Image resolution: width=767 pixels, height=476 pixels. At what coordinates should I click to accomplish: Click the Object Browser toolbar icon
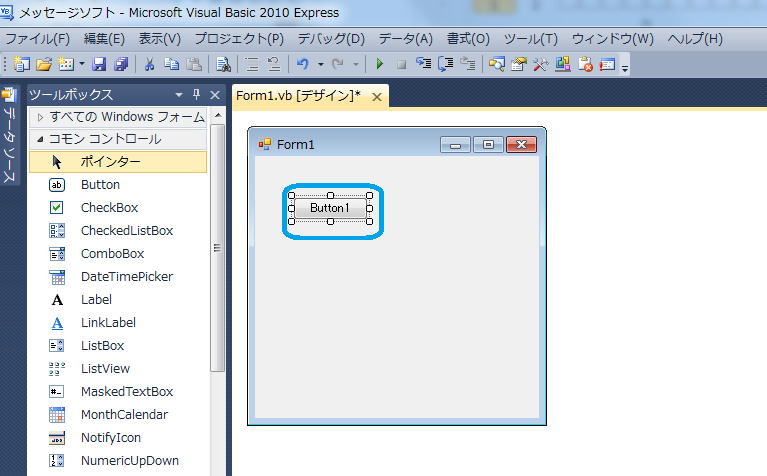(x=563, y=64)
